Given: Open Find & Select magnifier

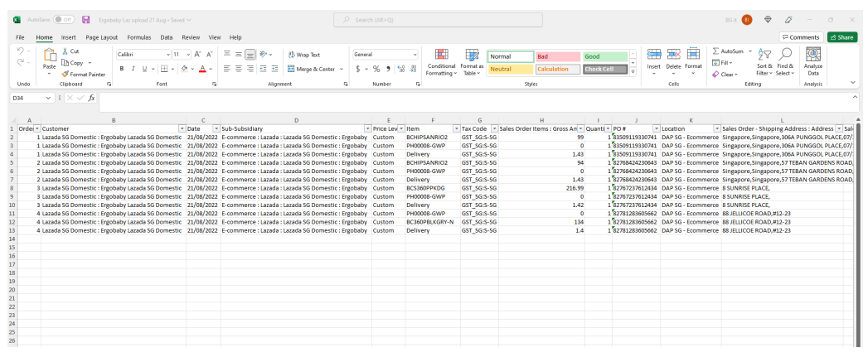Looking at the screenshot, I should pos(784,54).
